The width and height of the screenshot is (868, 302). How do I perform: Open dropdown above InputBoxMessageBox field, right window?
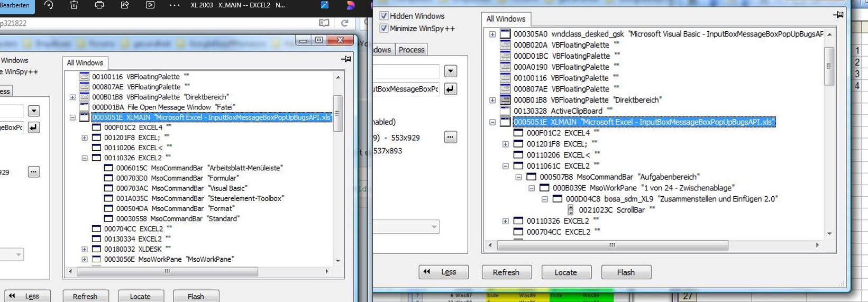click(x=450, y=71)
